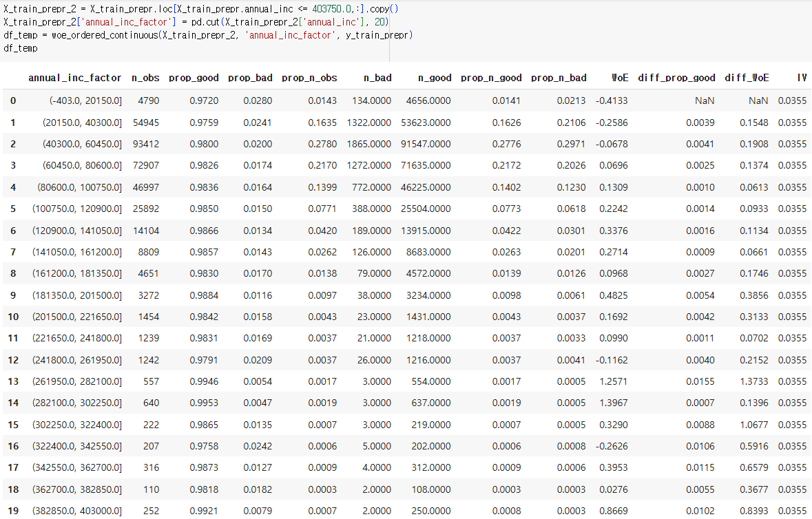Click NaN in diff_WoE column
The width and height of the screenshot is (812, 519).
[758, 101]
